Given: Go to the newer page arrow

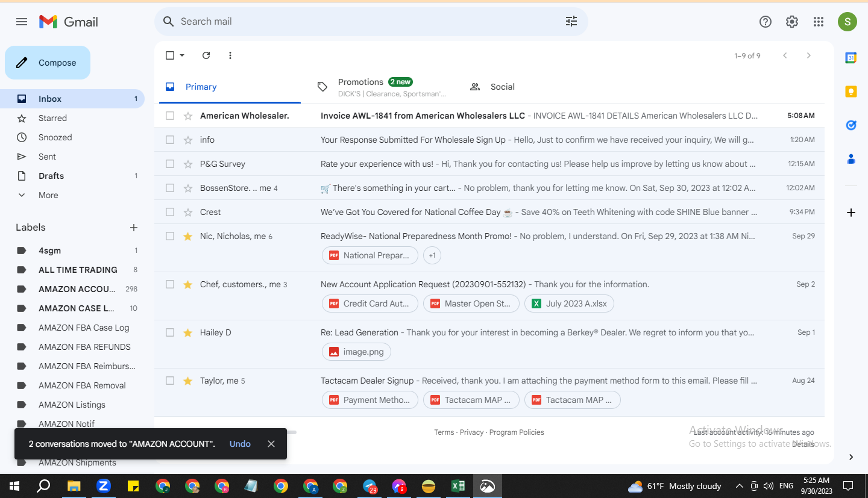Looking at the screenshot, I should coord(785,55).
